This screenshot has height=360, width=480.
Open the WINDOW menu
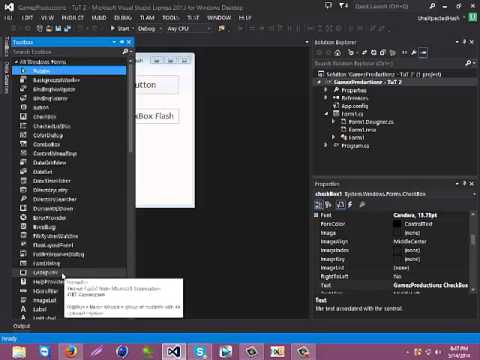219,18
